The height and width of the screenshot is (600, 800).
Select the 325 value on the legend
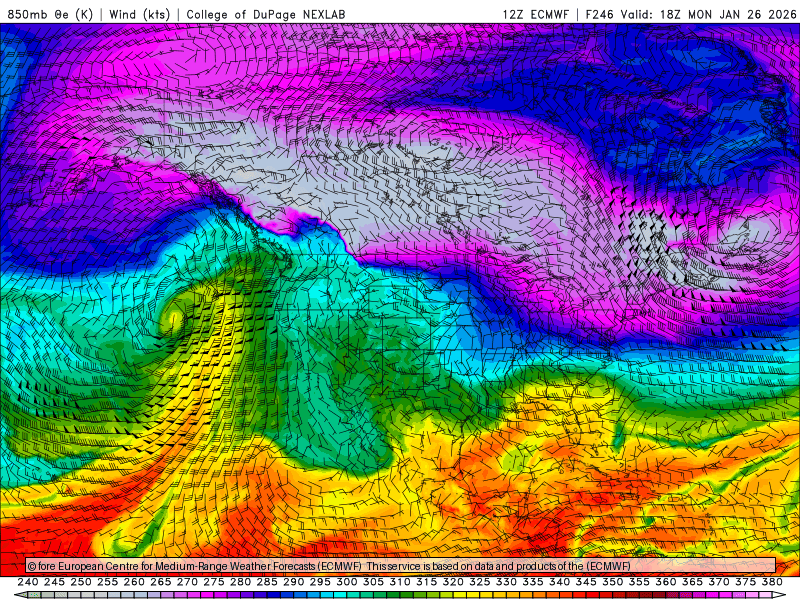pyautogui.click(x=480, y=582)
